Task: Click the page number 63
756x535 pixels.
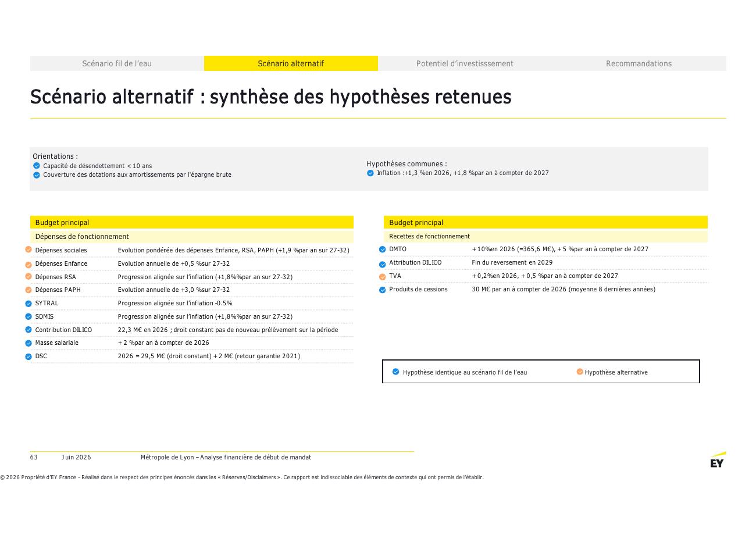Action: point(34,457)
